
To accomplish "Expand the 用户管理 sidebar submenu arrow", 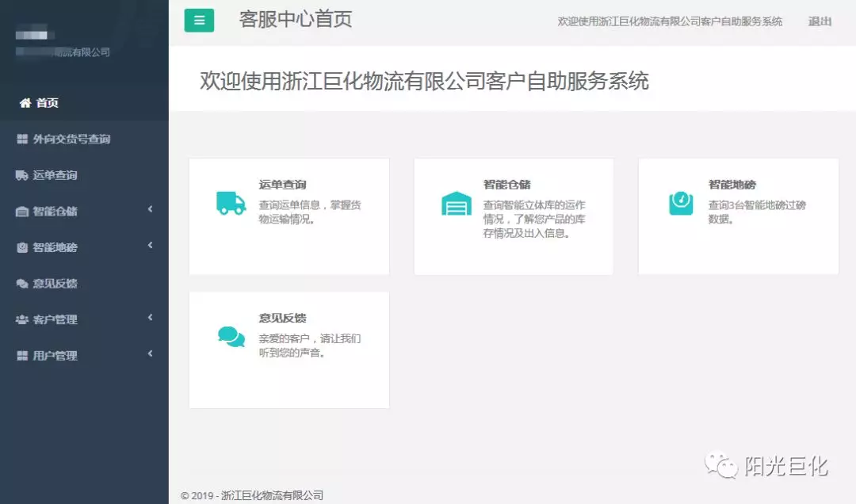I will pos(151,354).
